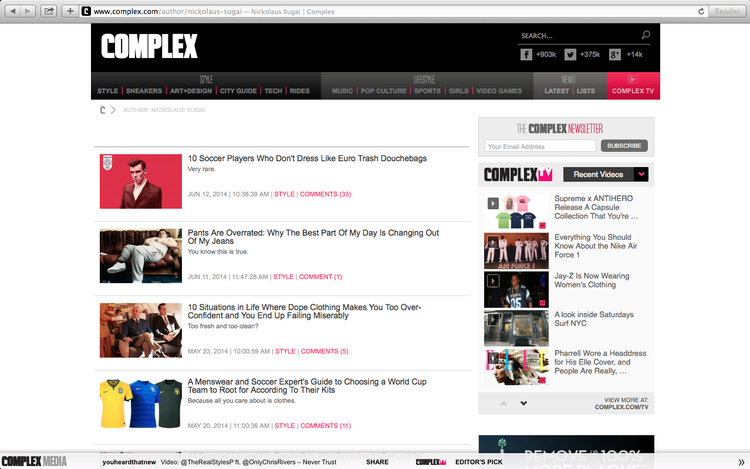Open the Style nav item

[x=108, y=91]
